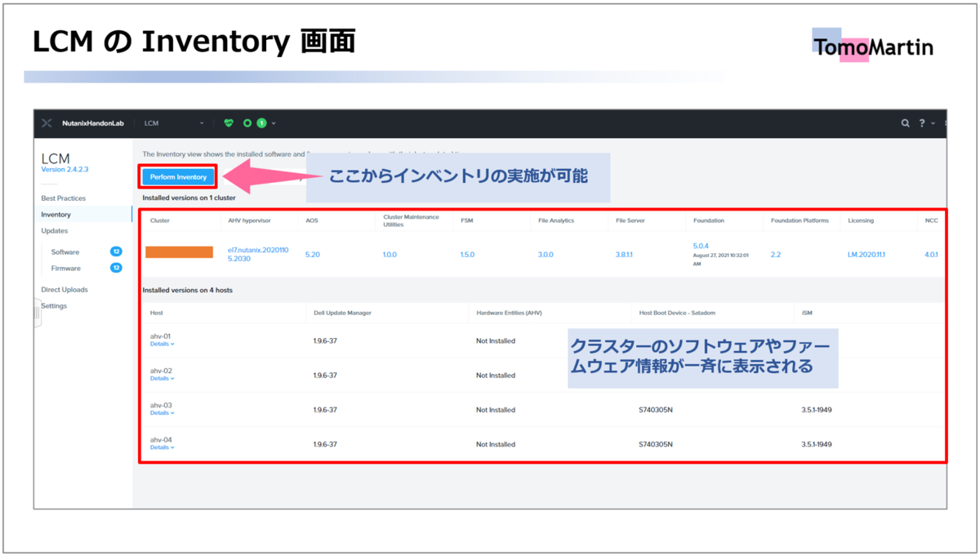Viewport: 980px width, 556px height.
Task: Expand Details for host ahv-04
Action: 162,447
